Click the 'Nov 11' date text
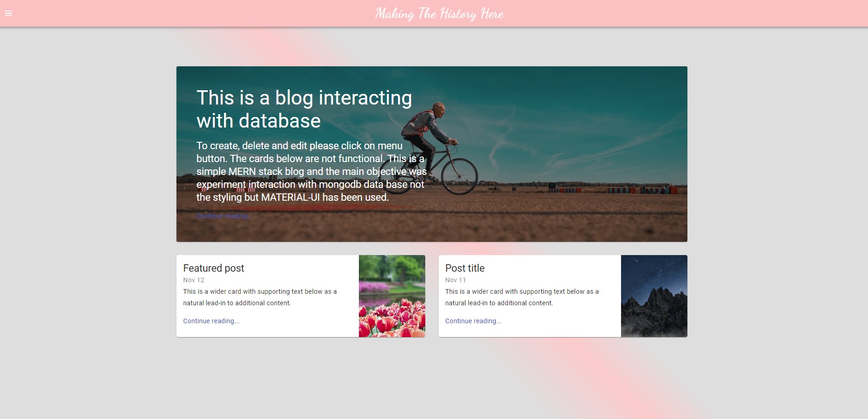The image size is (868, 419). pyautogui.click(x=455, y=280)
